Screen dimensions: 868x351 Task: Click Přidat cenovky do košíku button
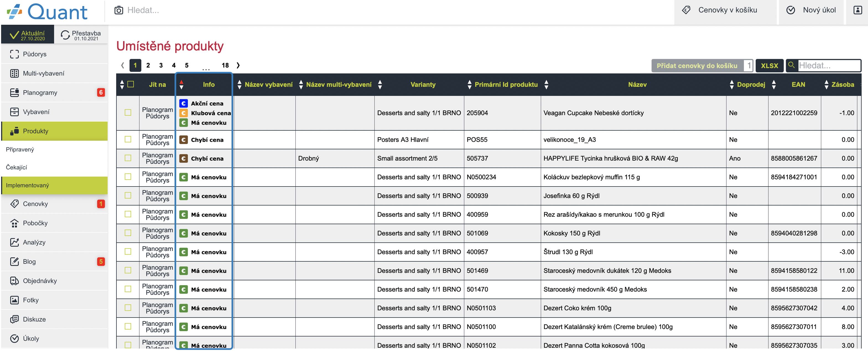click(698, 66)
